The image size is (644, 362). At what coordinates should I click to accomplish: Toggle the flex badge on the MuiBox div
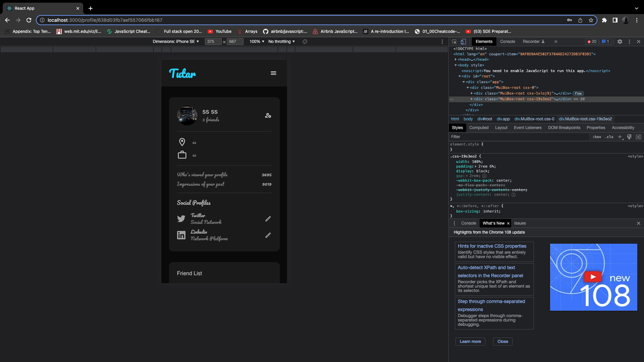(x=578, y=93)
